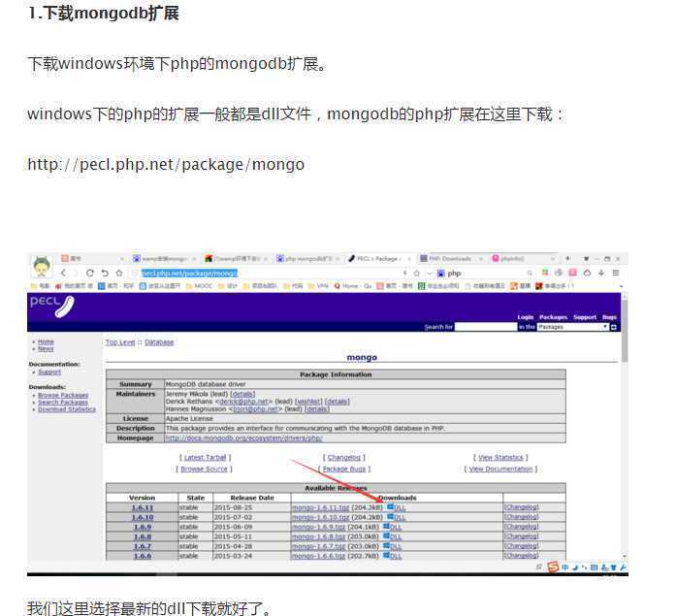The image size is (677, 616).
Task: Open the Browse Source link
Action: coord(204,469)
